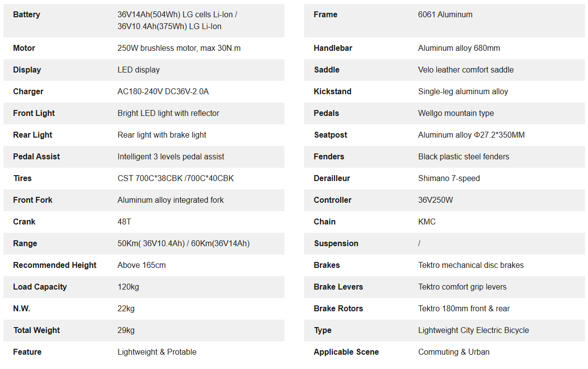Click the LED display value
The image size is (588, 369).
coord(138,70)
